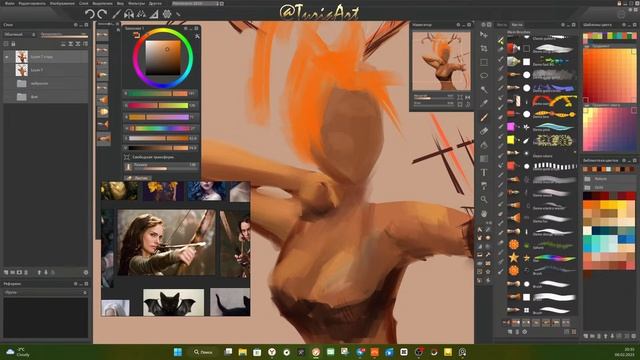
Task: Select the second layer in Layers list
Action: (45, 70)
